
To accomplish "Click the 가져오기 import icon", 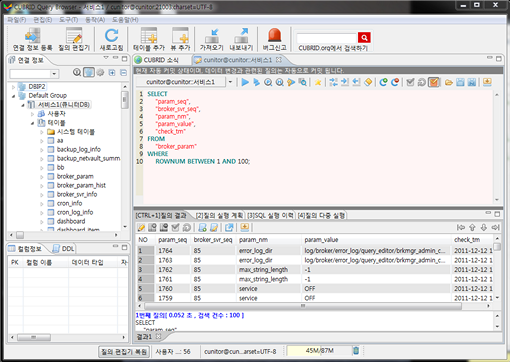I will click(212, 36).
